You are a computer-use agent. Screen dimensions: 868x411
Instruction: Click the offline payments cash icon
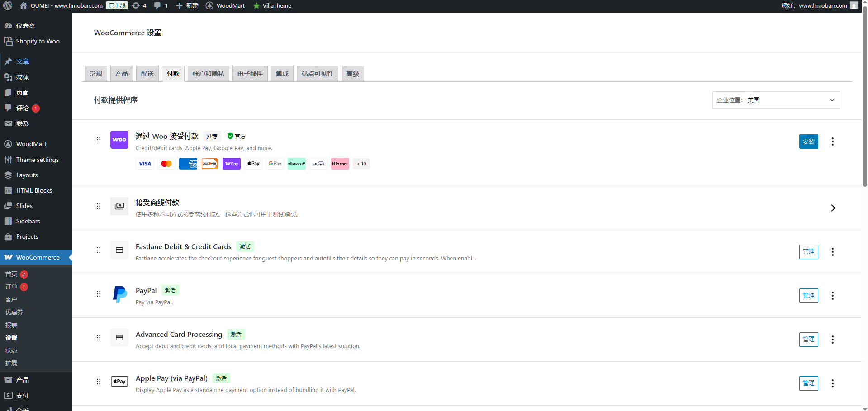pos(119,206)
